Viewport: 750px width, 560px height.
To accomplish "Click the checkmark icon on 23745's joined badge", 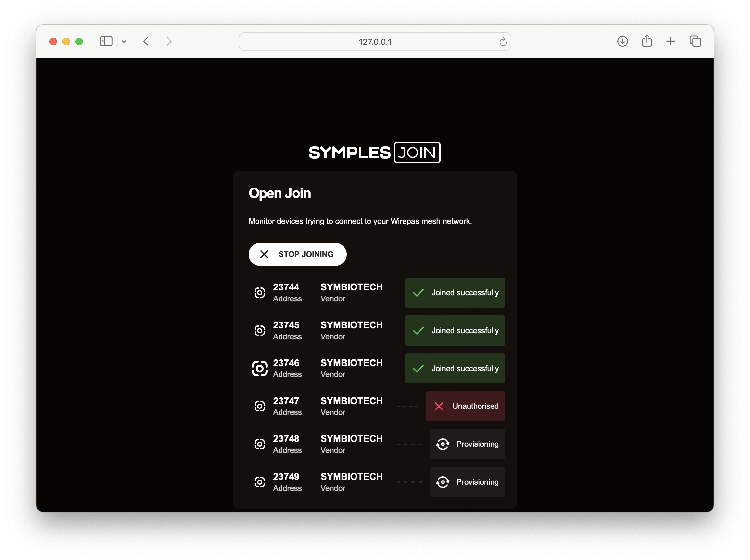I will pos(419,330).
